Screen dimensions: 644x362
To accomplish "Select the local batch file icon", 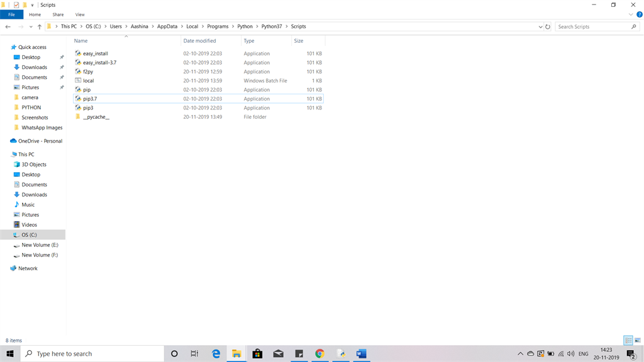I will tap(78, 80).
